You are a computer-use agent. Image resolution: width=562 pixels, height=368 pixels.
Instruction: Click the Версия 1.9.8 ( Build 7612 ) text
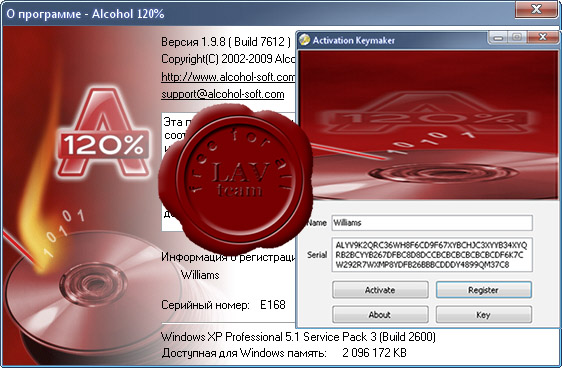[x=226, y=42]
